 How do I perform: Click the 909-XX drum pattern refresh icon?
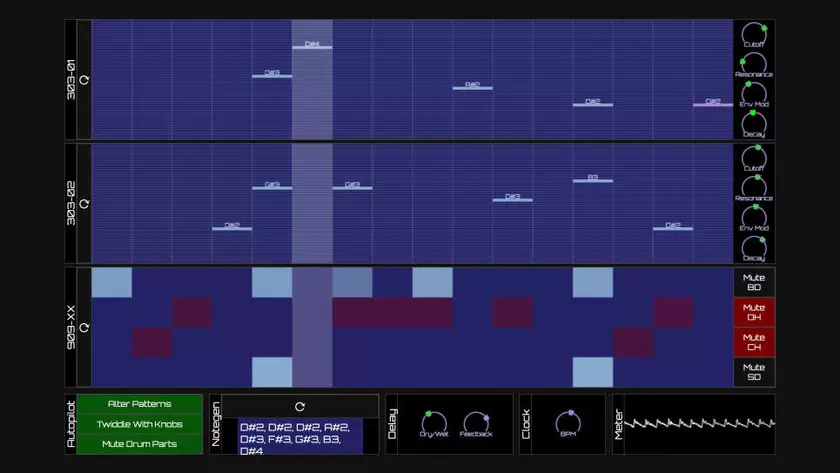coord(84,327)
